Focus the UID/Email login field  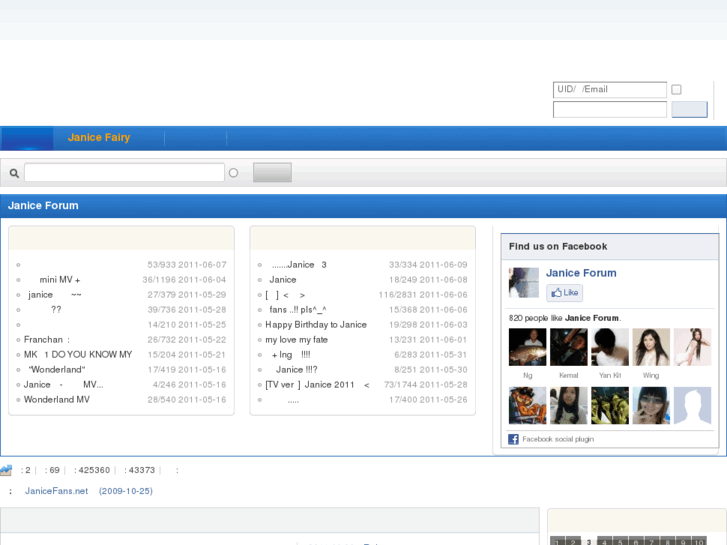click(610, 90)
